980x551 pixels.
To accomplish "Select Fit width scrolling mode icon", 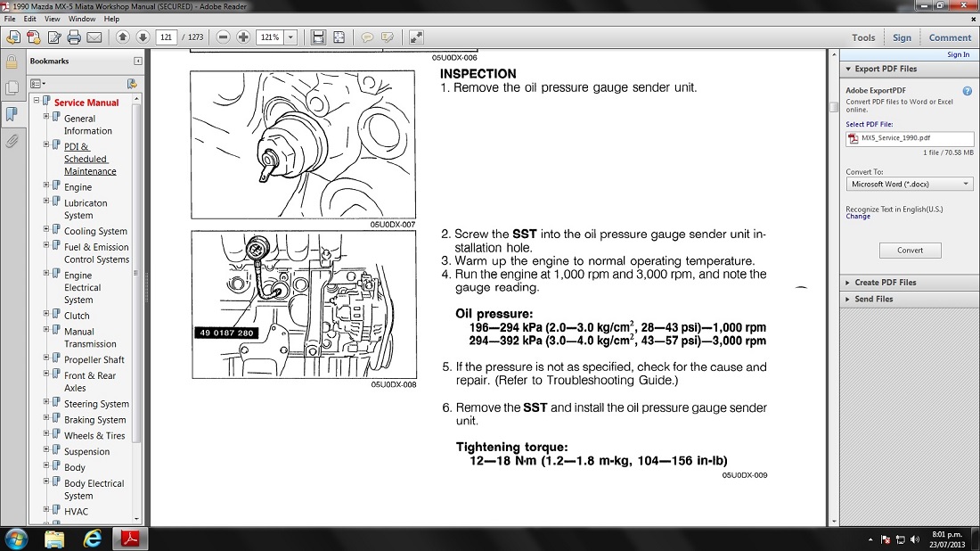I will [318, 37].
